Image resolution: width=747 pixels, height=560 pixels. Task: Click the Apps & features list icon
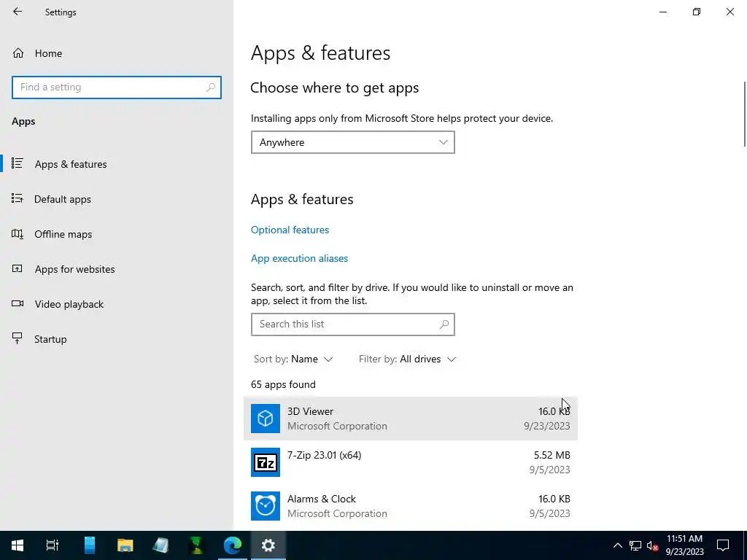[18, 163]
